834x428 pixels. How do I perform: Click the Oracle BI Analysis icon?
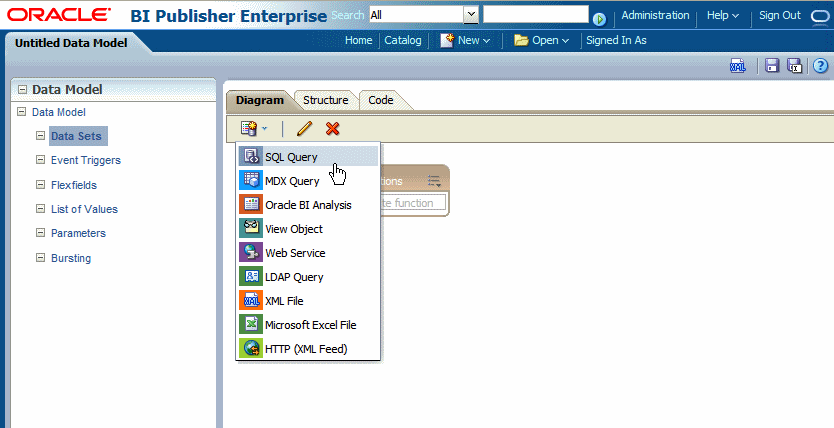point(250,204)
